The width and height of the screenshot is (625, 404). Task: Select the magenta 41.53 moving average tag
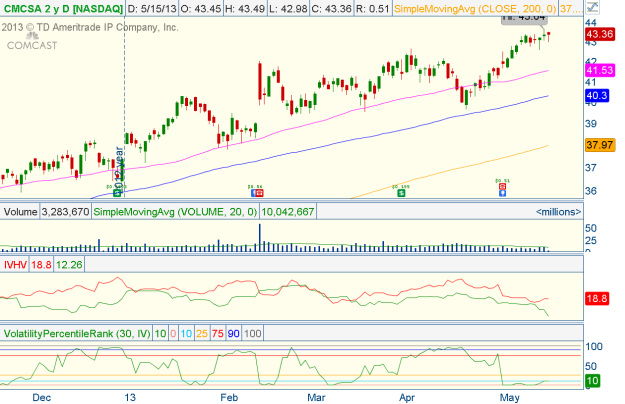point(598,71)
